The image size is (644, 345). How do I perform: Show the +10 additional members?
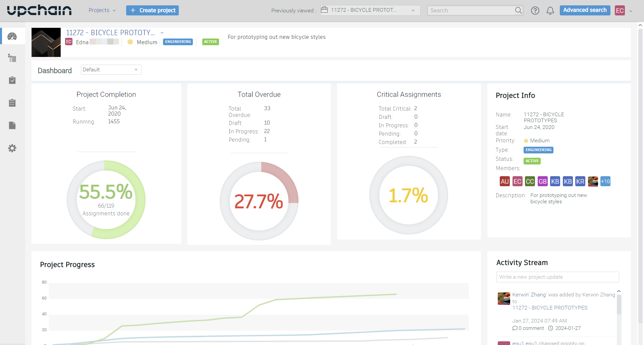[605, 182]
